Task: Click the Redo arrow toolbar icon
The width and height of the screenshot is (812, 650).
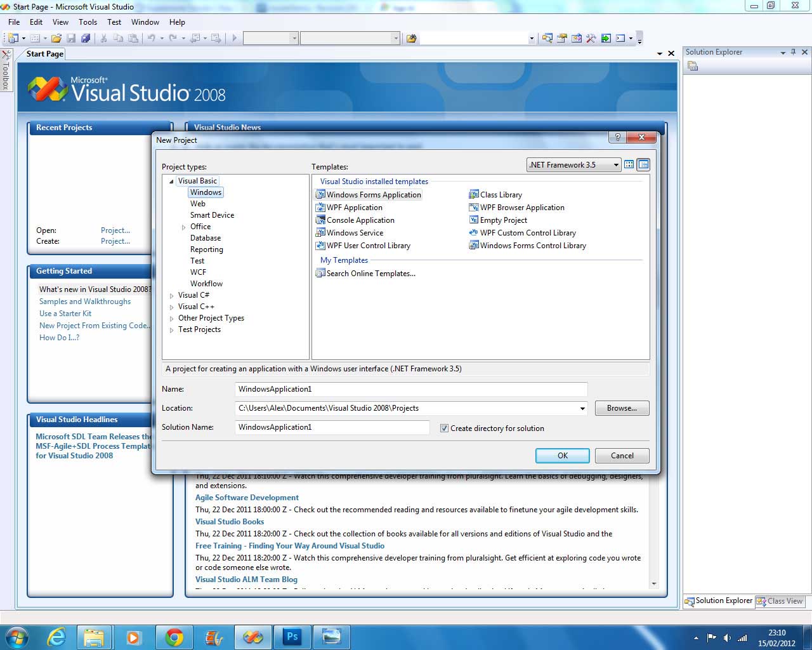Action: point(173,38)
